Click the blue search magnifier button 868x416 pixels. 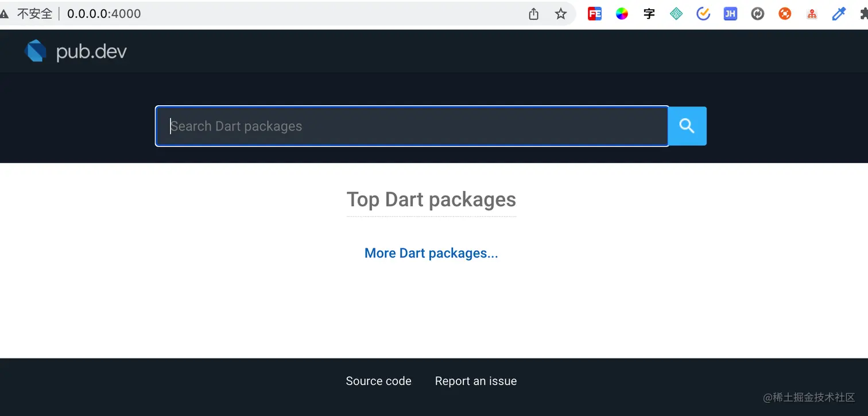687,126
